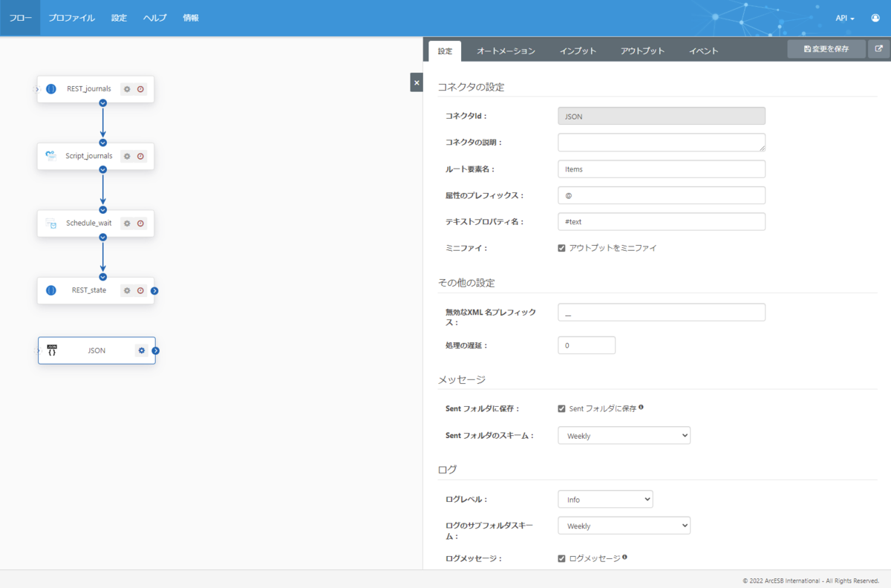Image resolution: width=891 pixels, height=588 pixels.
Task: Open settings gear on REST_journals connector
Action: click(x=126, y=88)
